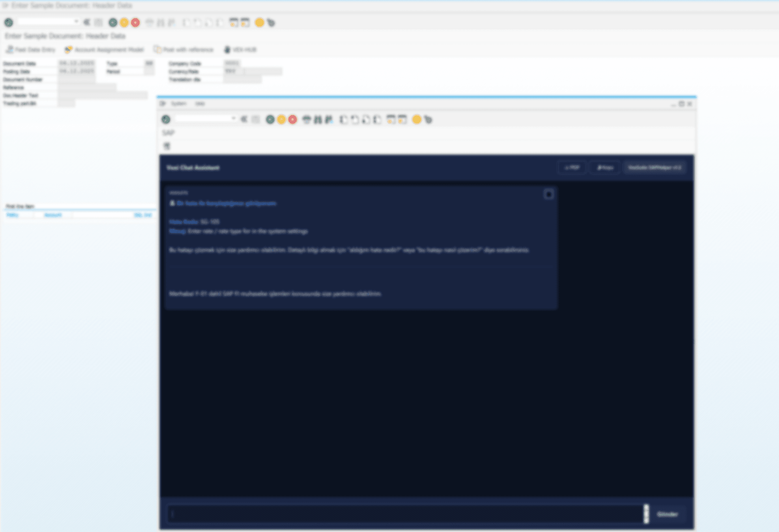
Task: Open Find using the binoculars icon
Action: pos(159,23)
